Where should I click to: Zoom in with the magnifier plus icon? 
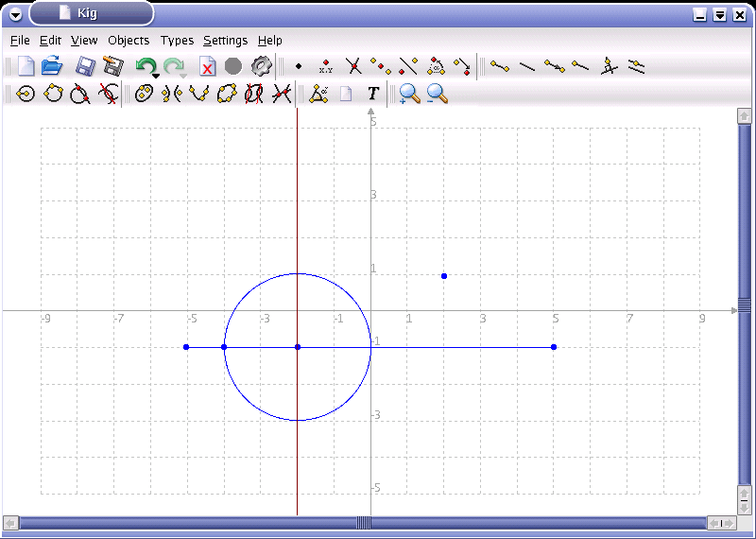[x=410, y=94]
